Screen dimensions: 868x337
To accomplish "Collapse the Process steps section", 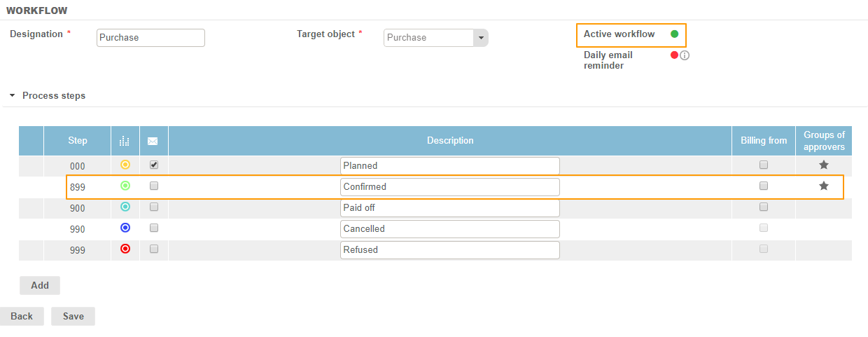I will tap(13, 95).
